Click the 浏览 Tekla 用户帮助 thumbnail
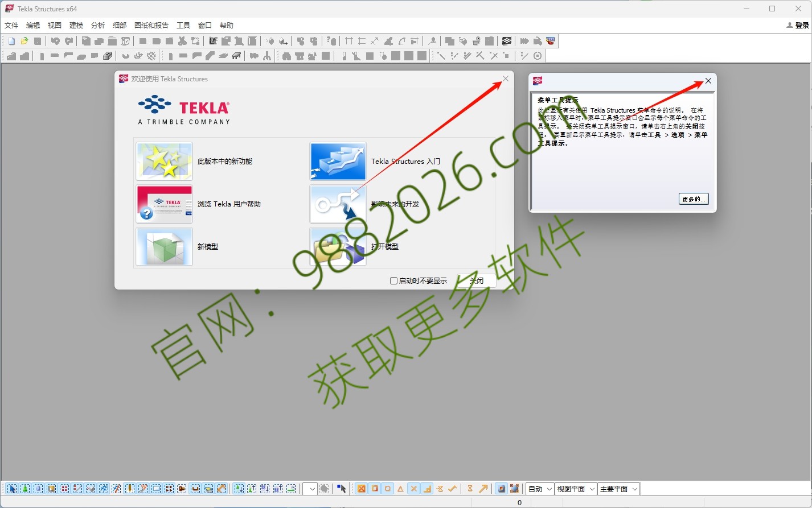Image resolution: width=812 pixels, height=508 pixels. pyautogui.click(x=164, y=204)
